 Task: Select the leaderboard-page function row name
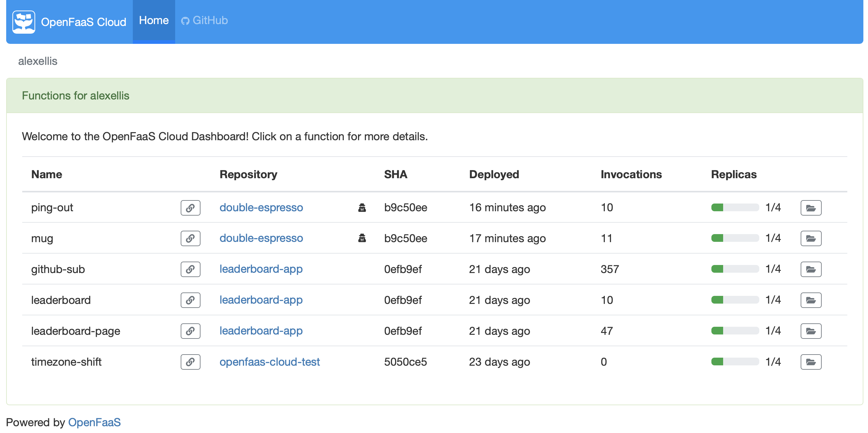[75, 331]
